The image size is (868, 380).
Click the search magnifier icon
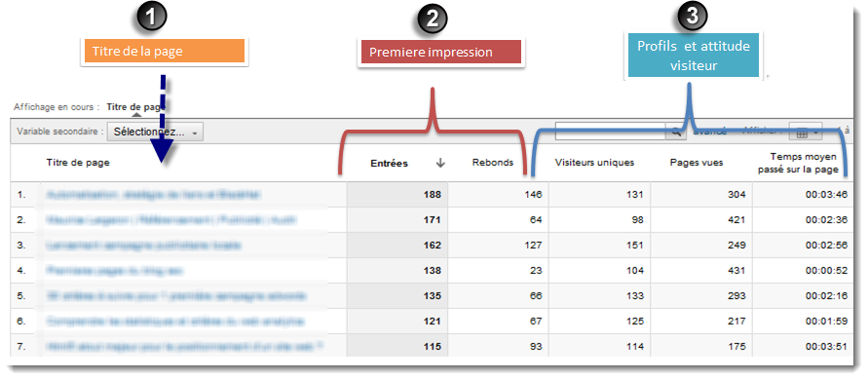tap(676, 132)
